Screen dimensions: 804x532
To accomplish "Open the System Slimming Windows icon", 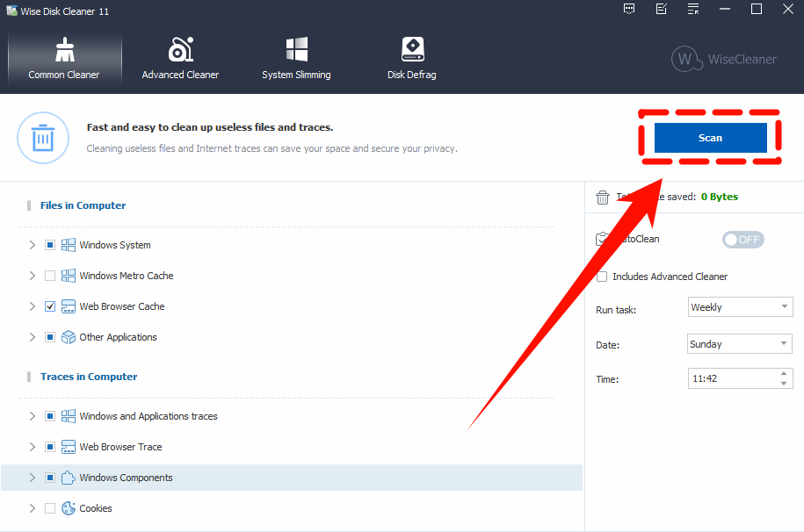I will [x=296, y=50].
